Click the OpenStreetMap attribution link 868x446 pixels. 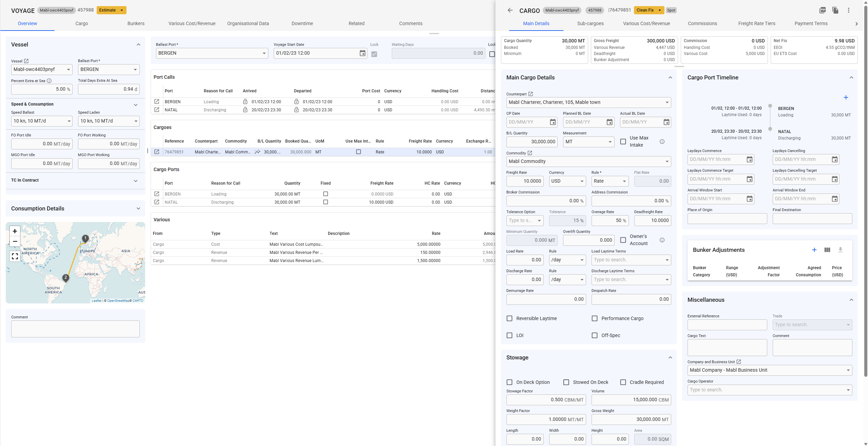(118, 301)
